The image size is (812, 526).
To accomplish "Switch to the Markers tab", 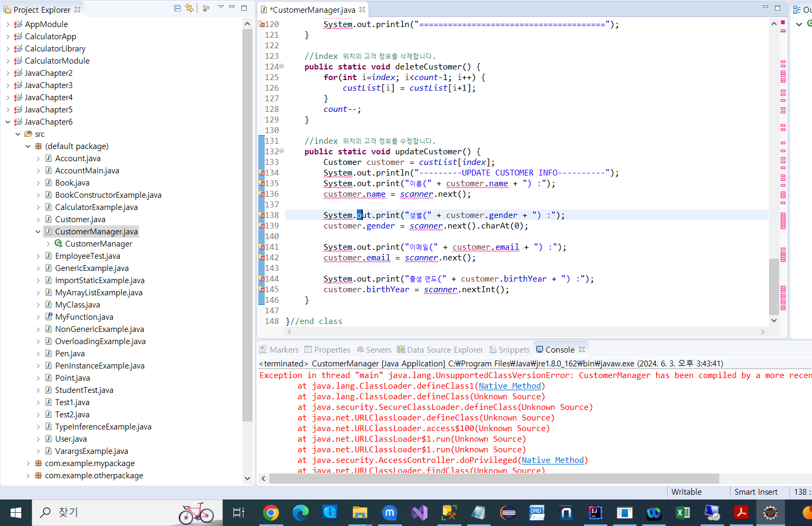I will coord(279,350).
